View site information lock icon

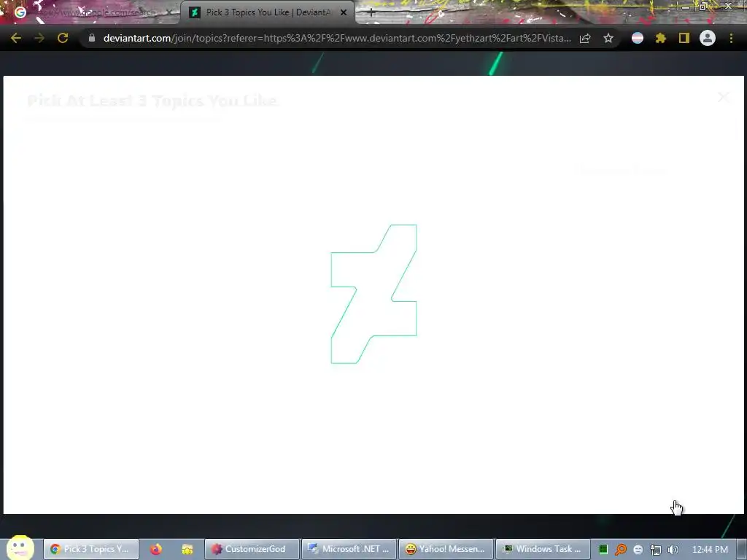click(92, 38)
